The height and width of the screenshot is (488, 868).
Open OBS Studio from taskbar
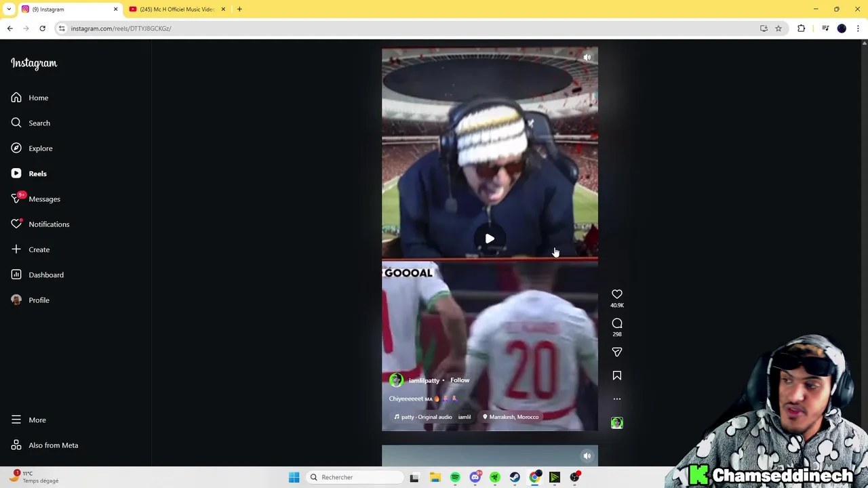pyautogui.click(x=575, y=477)
